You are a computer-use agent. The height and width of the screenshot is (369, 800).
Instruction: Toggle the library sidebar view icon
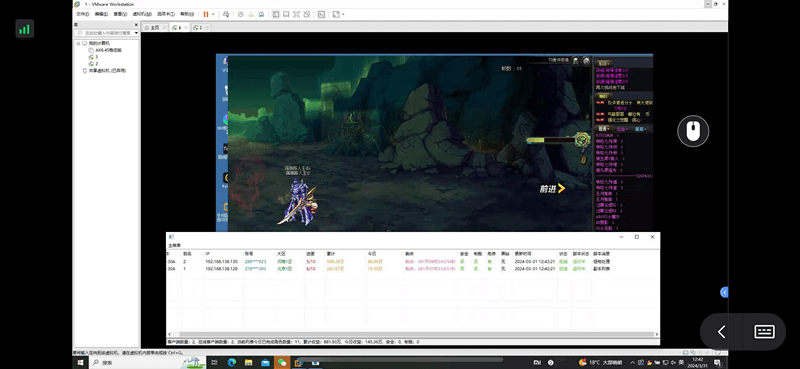point(276,14)
